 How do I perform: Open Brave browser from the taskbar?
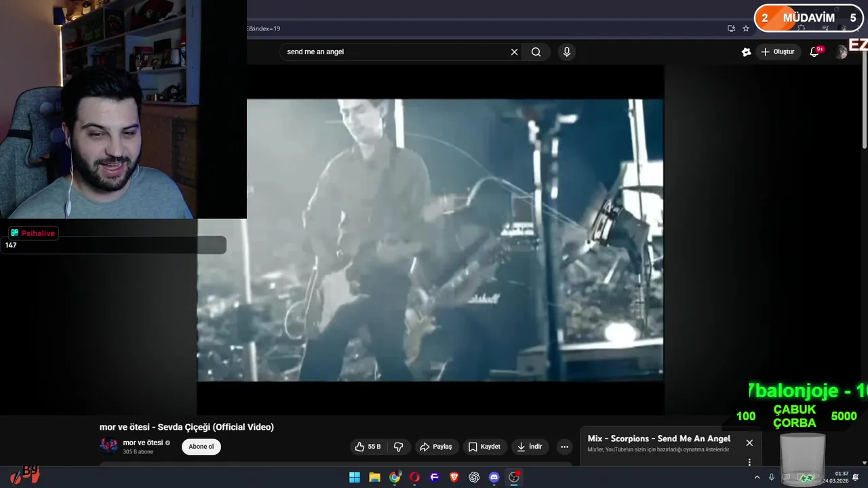tap(454, 477)
